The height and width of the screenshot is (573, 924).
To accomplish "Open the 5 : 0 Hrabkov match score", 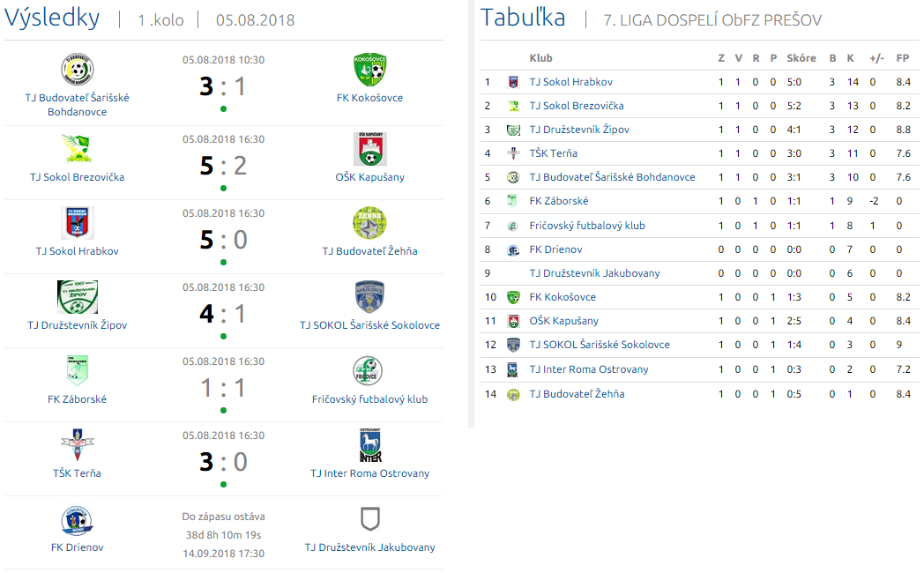I will 223,240.
